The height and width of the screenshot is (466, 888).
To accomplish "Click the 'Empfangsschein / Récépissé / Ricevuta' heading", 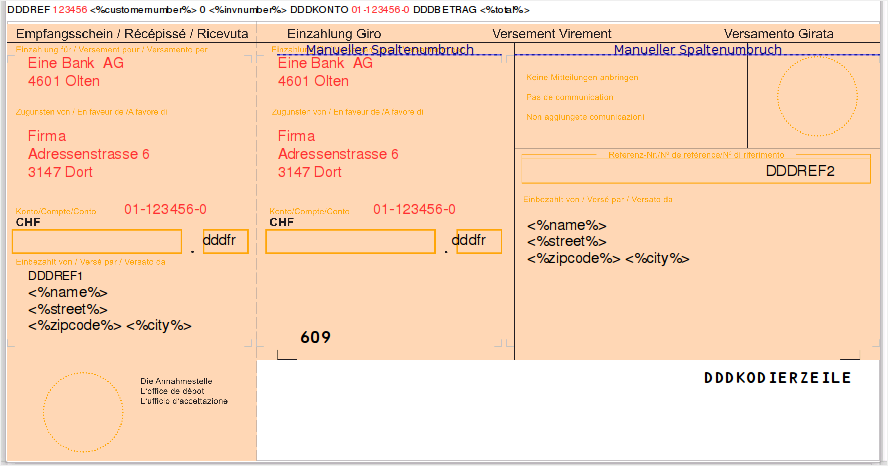I will [x=118, y=34].
